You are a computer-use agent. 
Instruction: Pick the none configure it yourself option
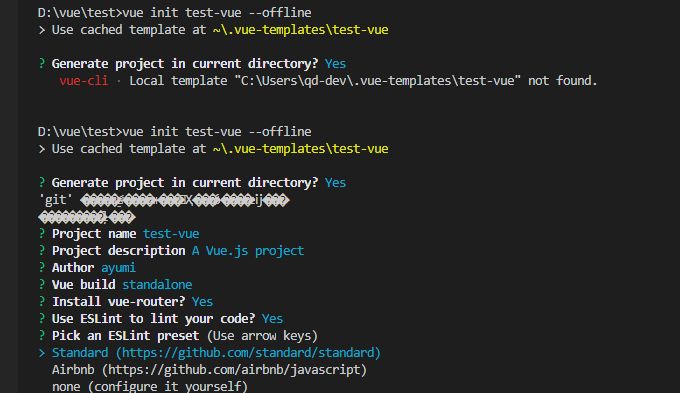[x=150, y=386]
